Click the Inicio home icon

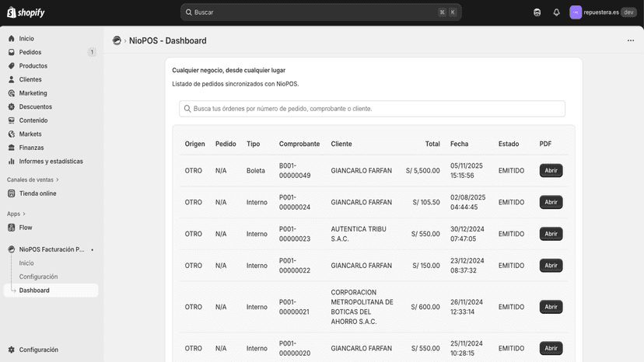pos(12,39)
